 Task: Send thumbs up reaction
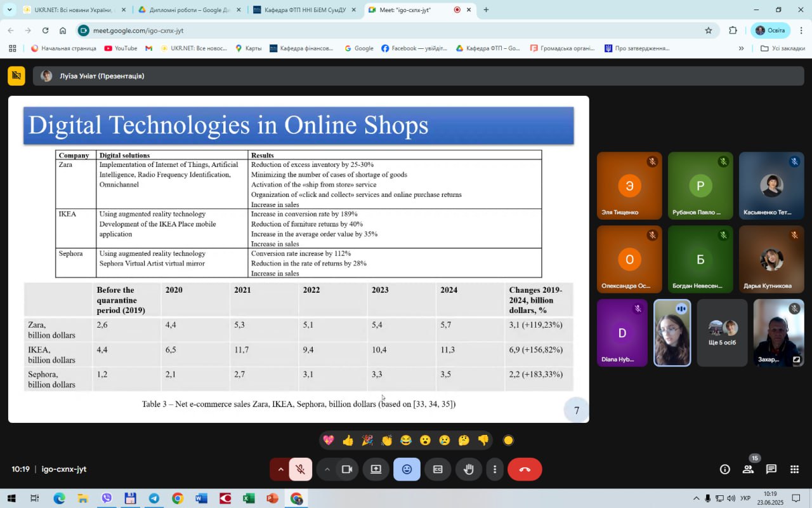[348, 440]
